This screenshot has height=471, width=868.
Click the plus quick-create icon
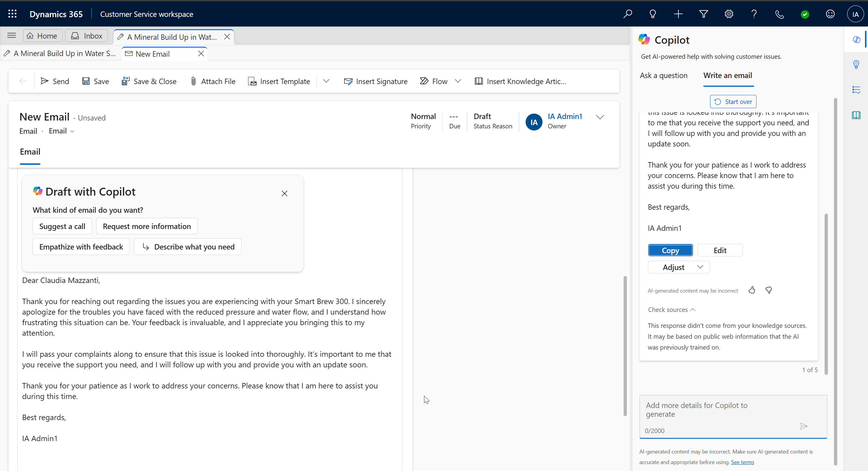point(678,14)
